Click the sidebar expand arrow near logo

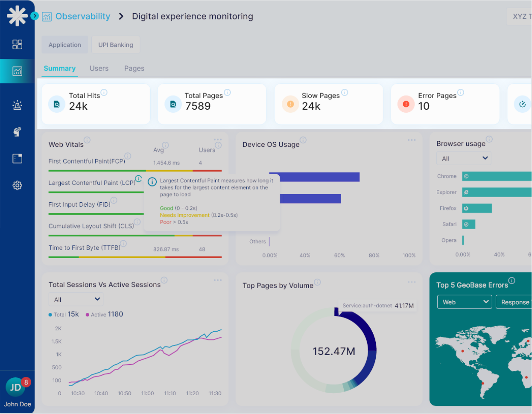tap(35, 16)
